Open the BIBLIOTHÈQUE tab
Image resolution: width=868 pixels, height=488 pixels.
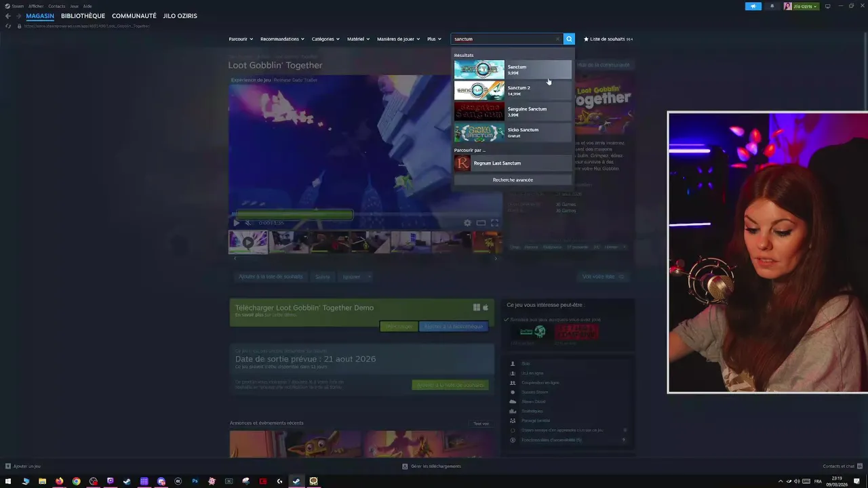pyautogui.click(x=83, y=16)
